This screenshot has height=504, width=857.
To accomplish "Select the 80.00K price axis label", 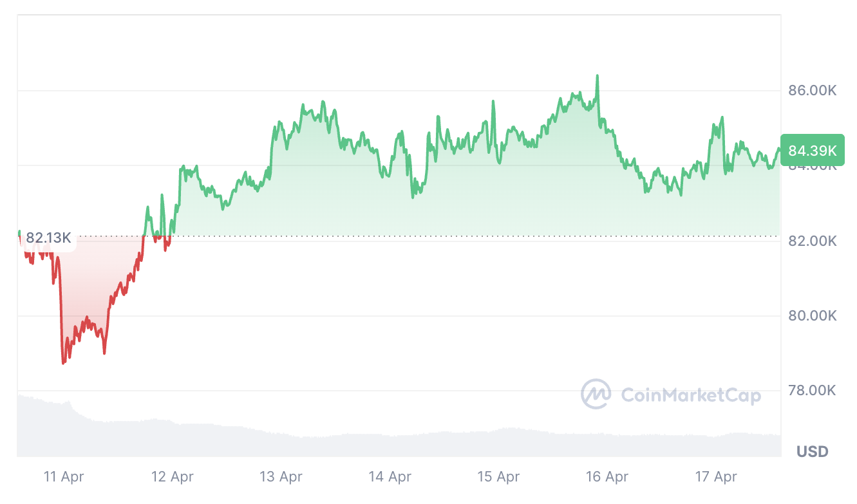I will tap(812, 316).
